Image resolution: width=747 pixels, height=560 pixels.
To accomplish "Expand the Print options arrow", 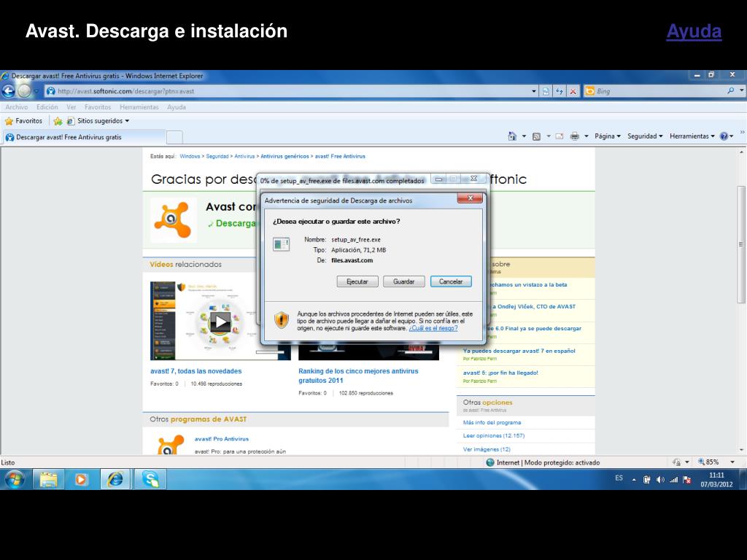I will (587, 136).
